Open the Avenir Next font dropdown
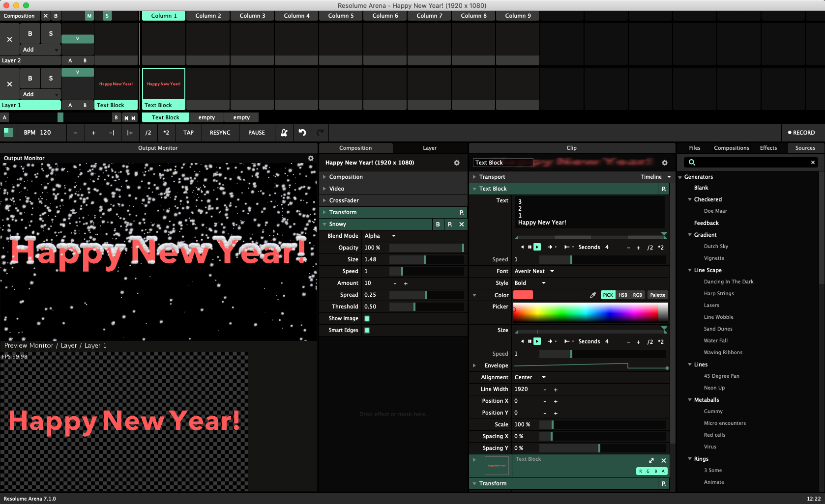 534,271
